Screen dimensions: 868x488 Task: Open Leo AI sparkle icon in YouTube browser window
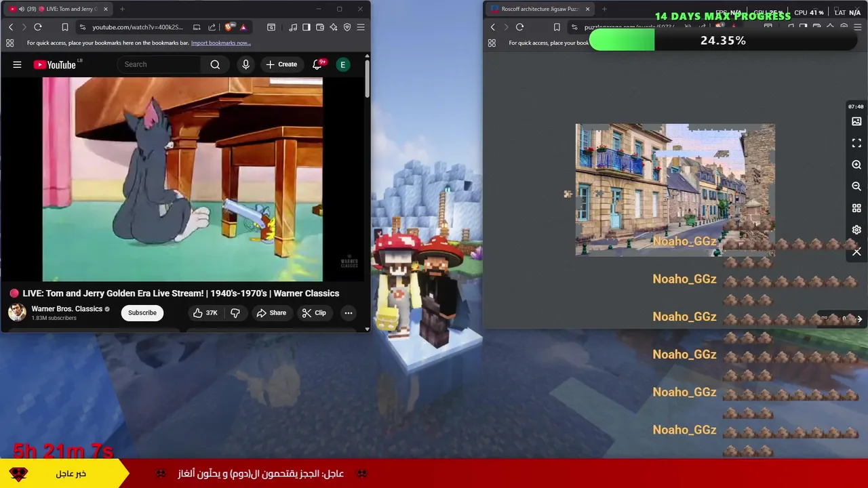click(334, 27)
